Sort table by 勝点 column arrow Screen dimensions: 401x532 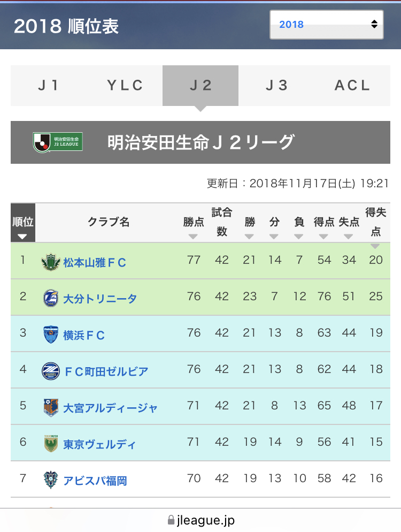[193, 236]
